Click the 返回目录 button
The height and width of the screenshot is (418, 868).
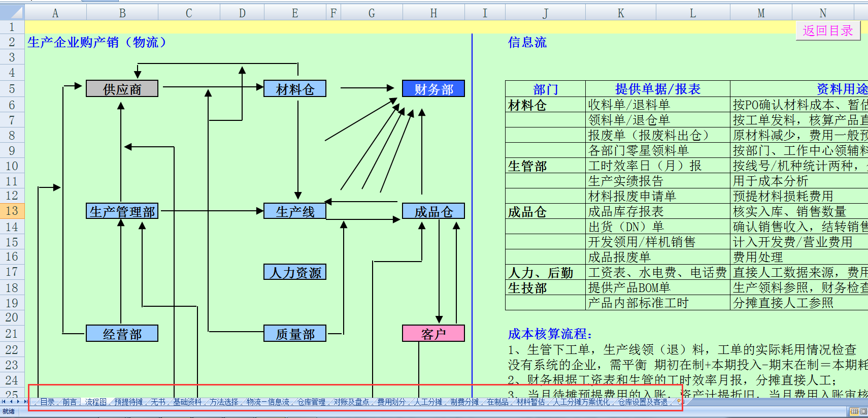828,30
